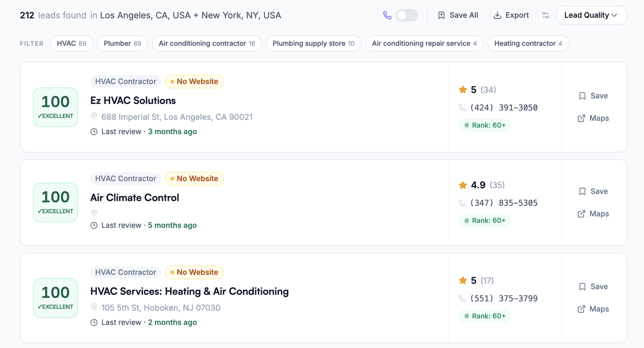Apply the Heating contractor filter
The height and width of the screenshot is (348, 644).
tap(528, 43)
